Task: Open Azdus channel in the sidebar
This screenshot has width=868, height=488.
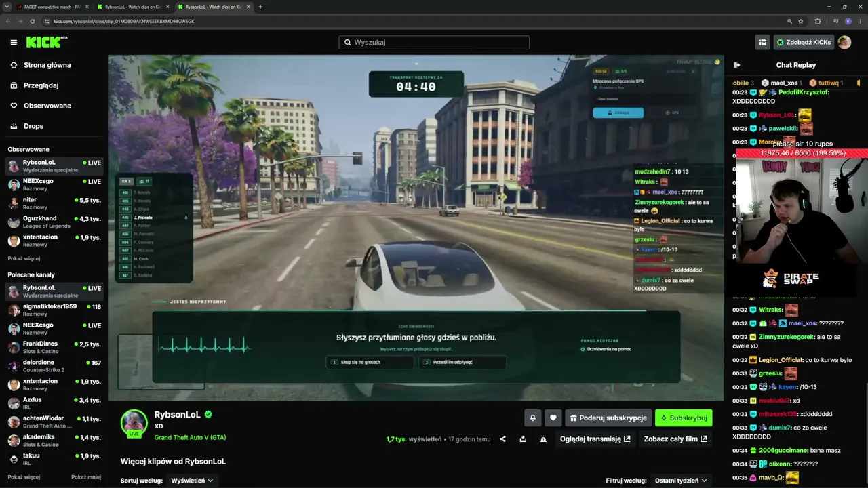Action: [54, 403]
